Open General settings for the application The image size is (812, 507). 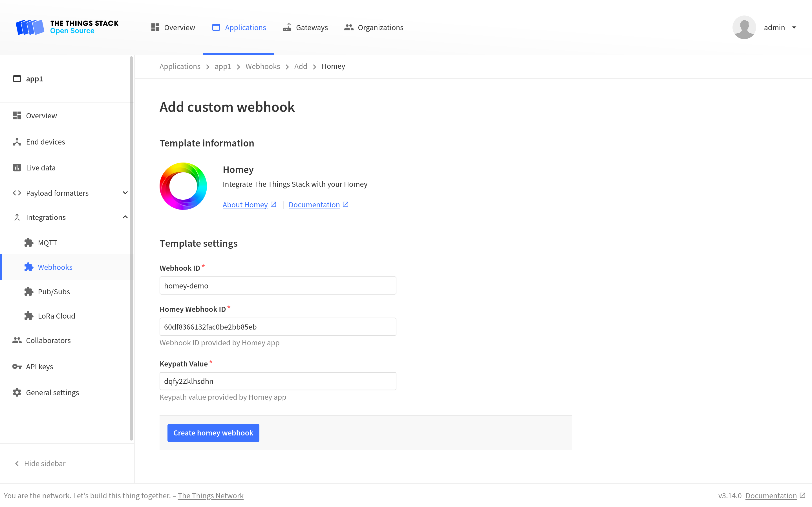click(x=52, y=392)
